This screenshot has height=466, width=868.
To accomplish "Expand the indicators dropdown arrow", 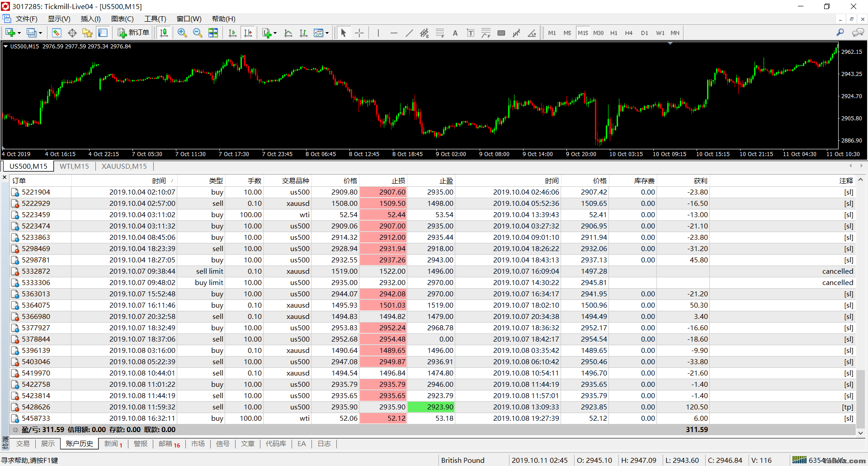I will pyautogui.click(x=275, y=33).
